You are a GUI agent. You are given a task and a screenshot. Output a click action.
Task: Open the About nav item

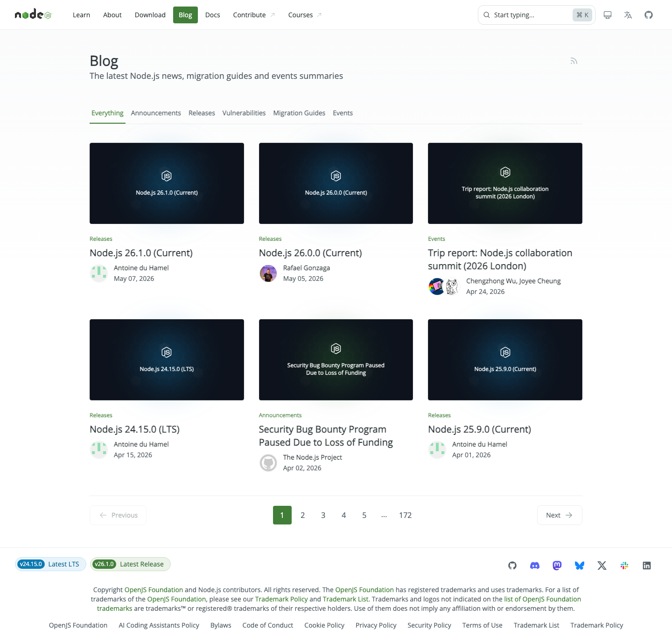[x=112, y=15]
